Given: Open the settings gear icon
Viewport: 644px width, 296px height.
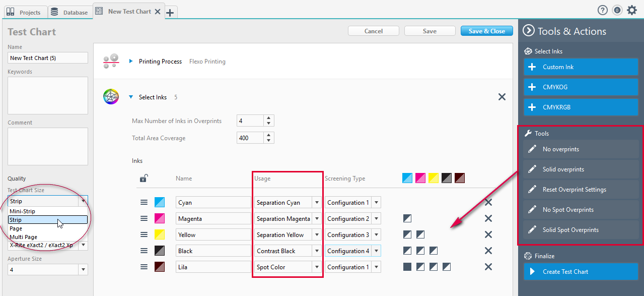Looking at the screenshot, I should click(x=632, y=10).
